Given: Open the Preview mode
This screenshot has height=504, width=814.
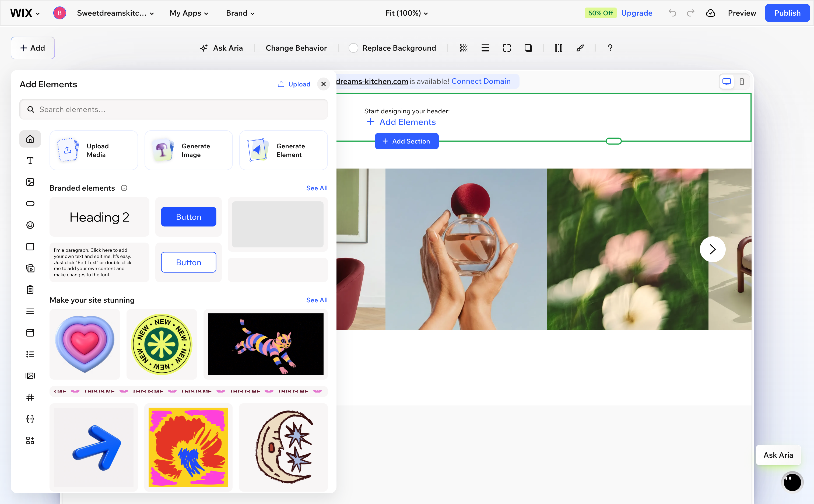Looking at the screenshot, I should (742, 13).
